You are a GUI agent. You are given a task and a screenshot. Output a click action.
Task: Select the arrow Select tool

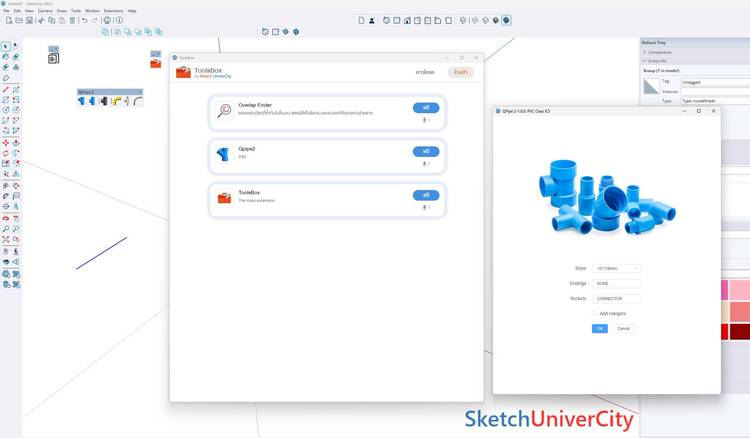point(5,46)
